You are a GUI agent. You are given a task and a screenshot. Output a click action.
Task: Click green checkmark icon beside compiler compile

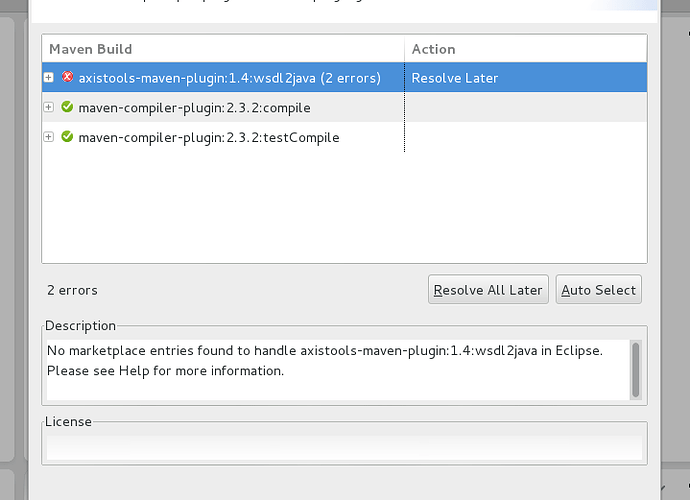[67, 107]
